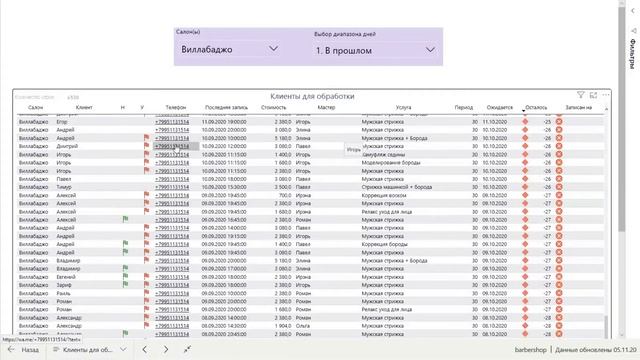Click the red flag in Раиль's row

pyautogui.click(x=146, y=293)
